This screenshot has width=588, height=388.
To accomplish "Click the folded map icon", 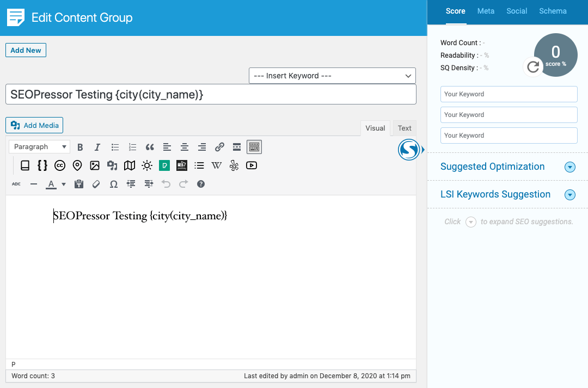I will pos(130,165).
